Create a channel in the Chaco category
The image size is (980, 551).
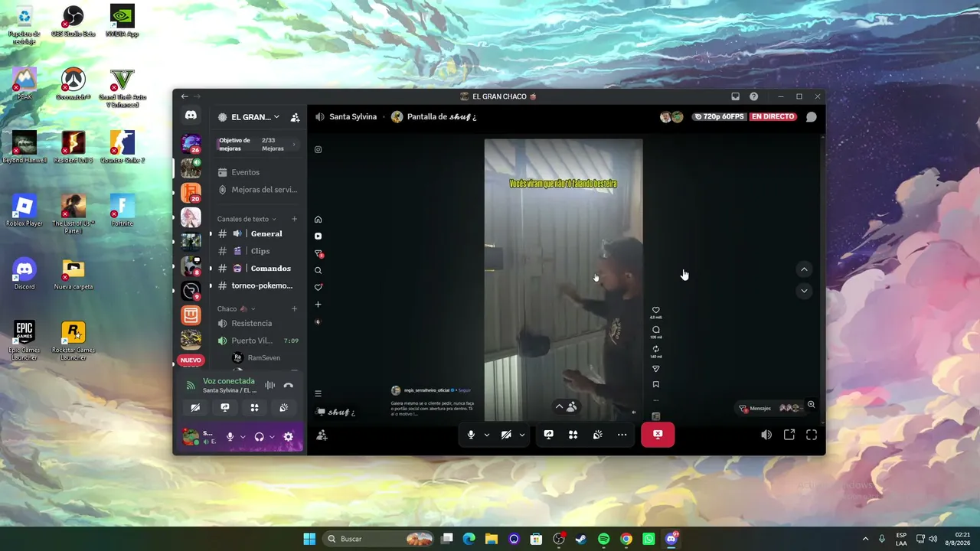point(294,309)
